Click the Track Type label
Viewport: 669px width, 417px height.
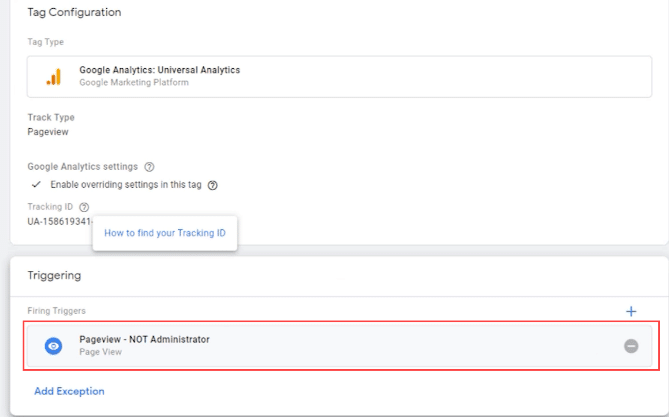pos(51,117)
